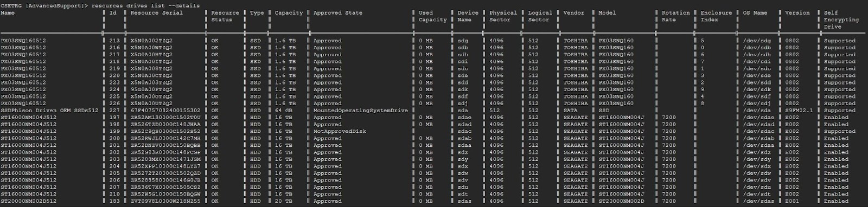
Task: Select the 'Self Encrypting Drive' column header
Action: [841, 20]
